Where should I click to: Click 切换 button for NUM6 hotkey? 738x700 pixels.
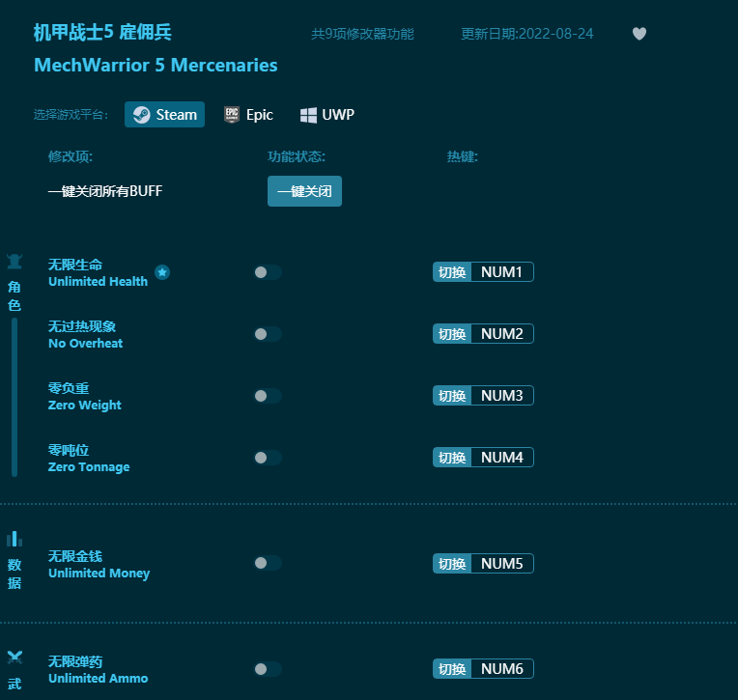[452, 669]
